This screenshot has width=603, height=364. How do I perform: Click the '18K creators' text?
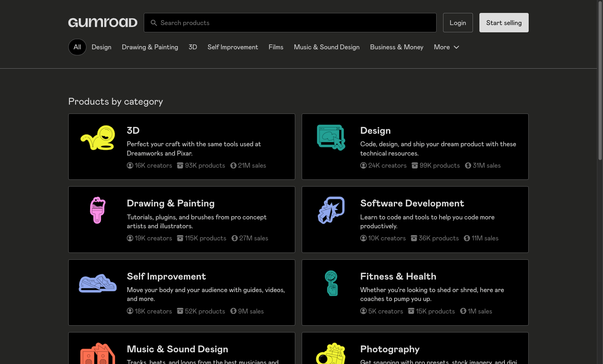pos(153,311)
